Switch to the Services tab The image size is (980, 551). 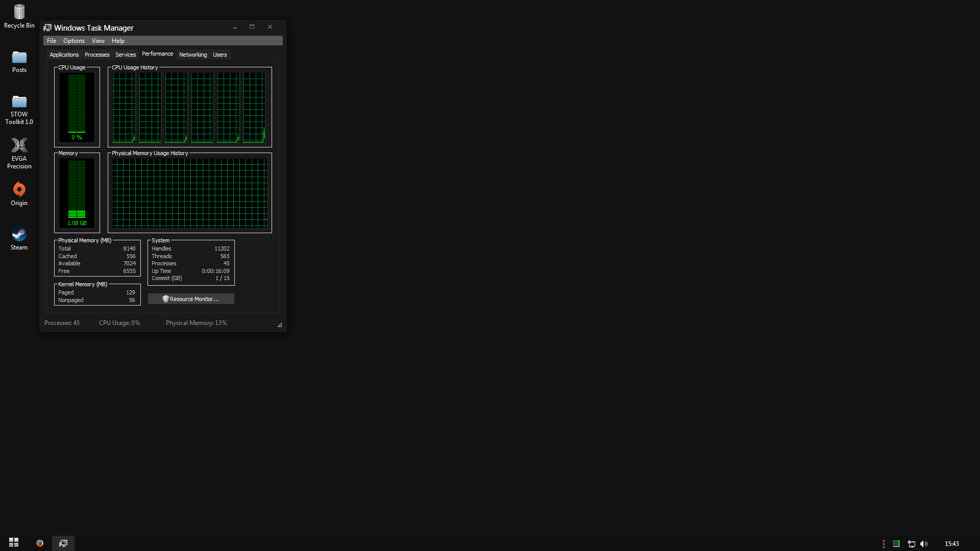pos(126,55)
